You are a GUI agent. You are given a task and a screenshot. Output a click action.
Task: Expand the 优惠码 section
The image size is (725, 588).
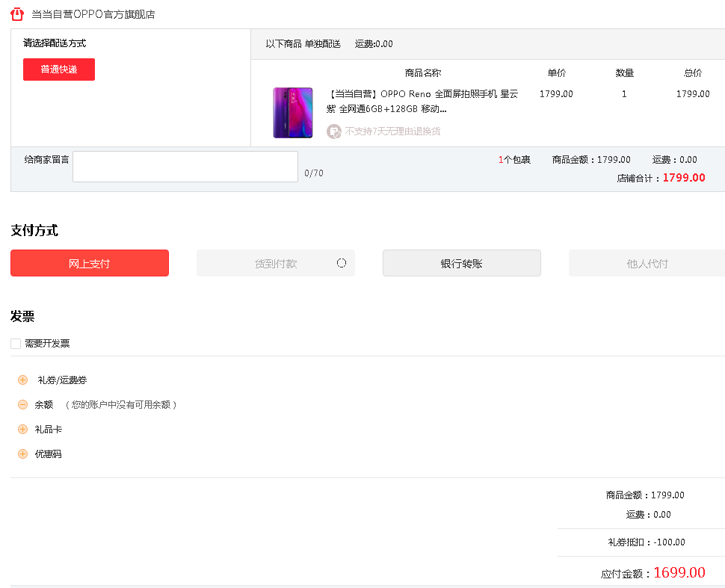(x=22, y=454)
